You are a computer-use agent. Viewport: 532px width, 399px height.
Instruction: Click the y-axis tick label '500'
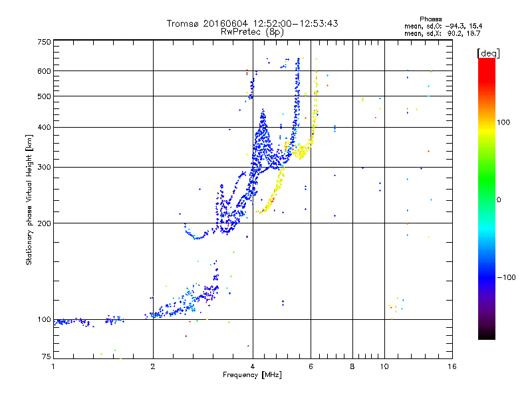point(44,96)
